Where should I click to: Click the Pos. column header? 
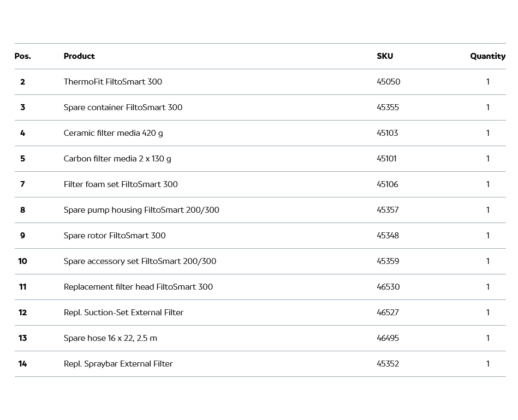pyautogui.click(x=22, y=56)
